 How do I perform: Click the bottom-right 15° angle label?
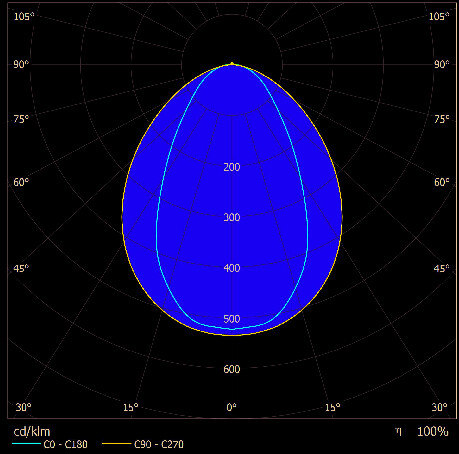click(333, 407)
